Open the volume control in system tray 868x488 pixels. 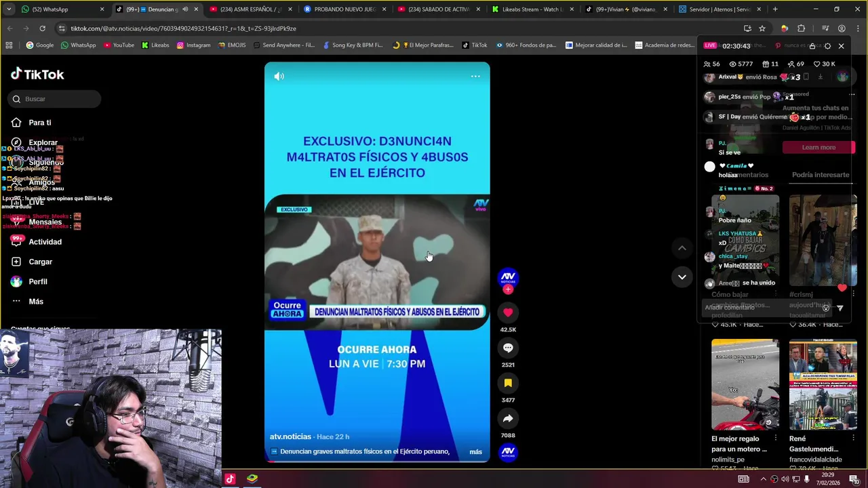tap(785, 479)
